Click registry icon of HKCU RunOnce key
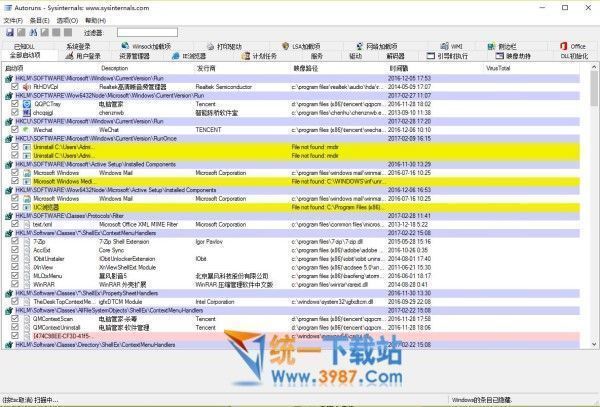 [x=8, y=138]
